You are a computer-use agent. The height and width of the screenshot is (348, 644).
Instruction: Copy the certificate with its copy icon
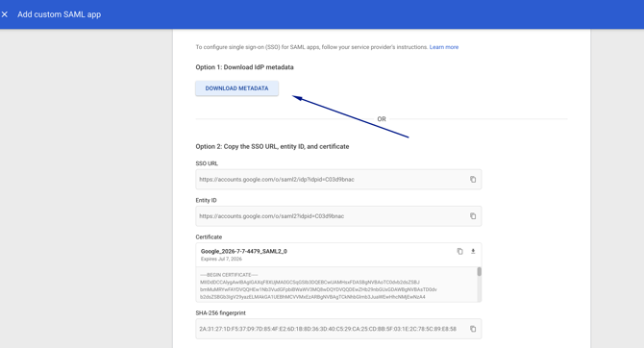click(x=459, y=251)
